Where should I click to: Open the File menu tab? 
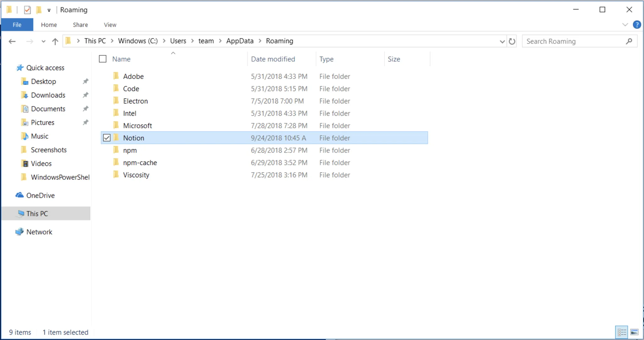pyautogui.click(x=17, y=25)
